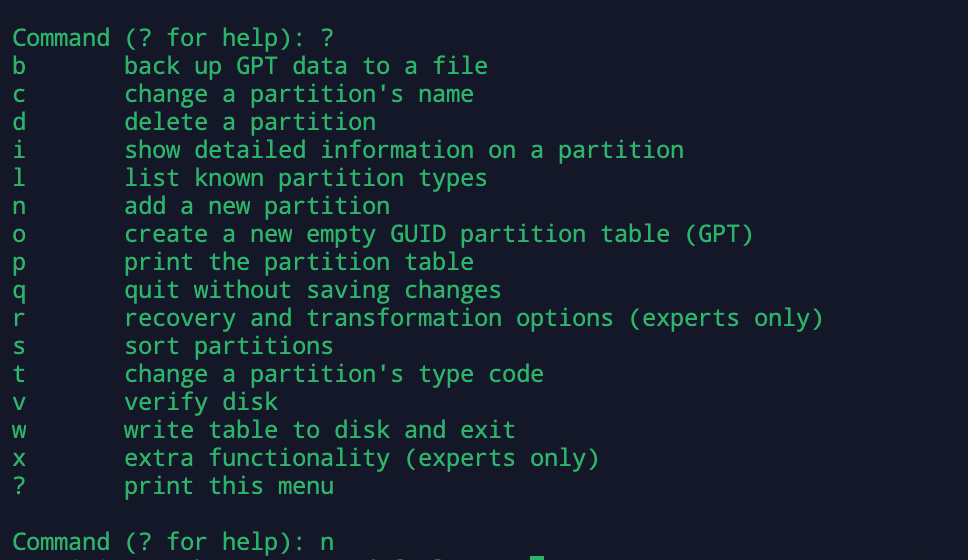Image resolution: width=968 pixels, height=560 pixels.
Task: Click the 'list known partition types' line
Action: [x=305, y=178]
